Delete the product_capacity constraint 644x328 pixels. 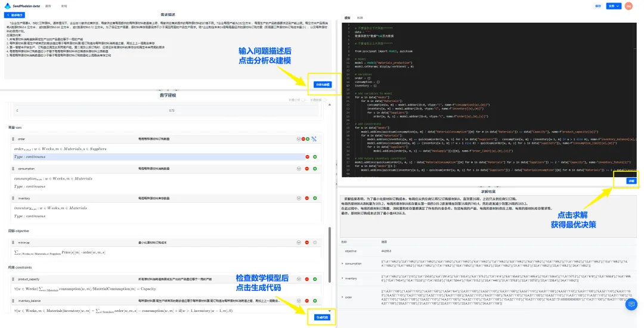[x=307, y=279]
